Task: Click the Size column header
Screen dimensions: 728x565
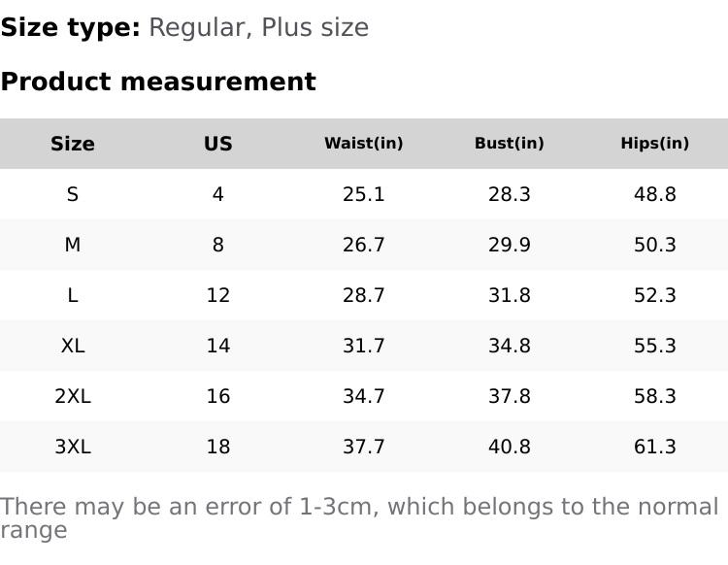Action: (x=73, y=144)
